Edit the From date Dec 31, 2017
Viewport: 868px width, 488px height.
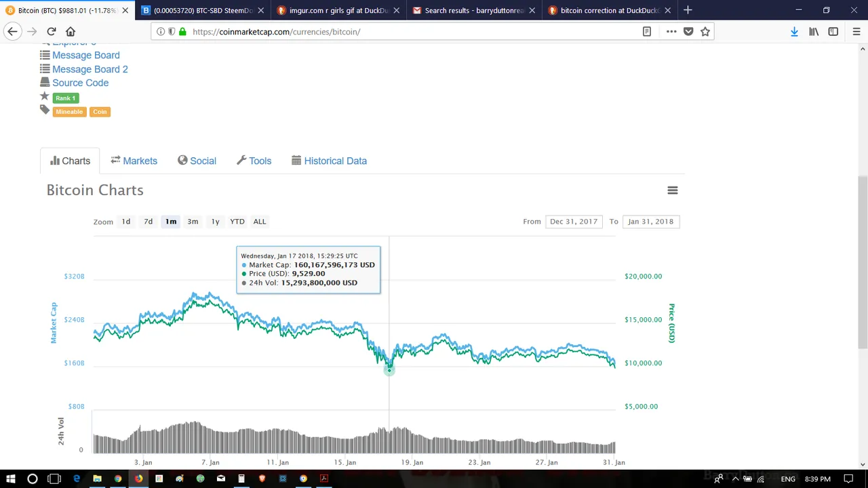[574, 222]
